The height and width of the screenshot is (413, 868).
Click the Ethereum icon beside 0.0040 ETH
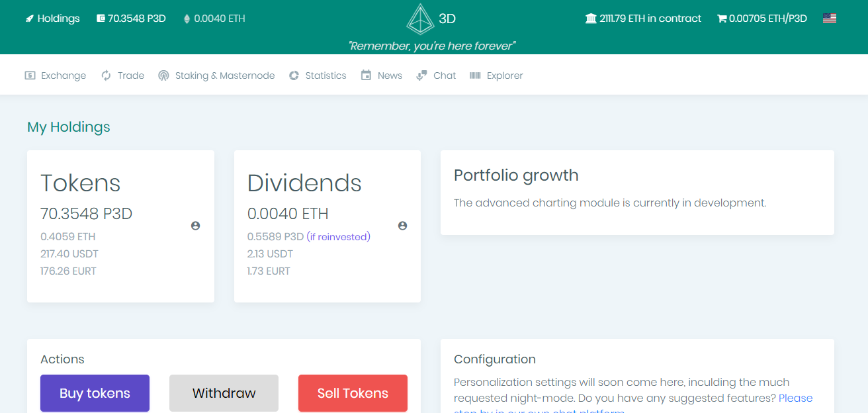point(187,19)
